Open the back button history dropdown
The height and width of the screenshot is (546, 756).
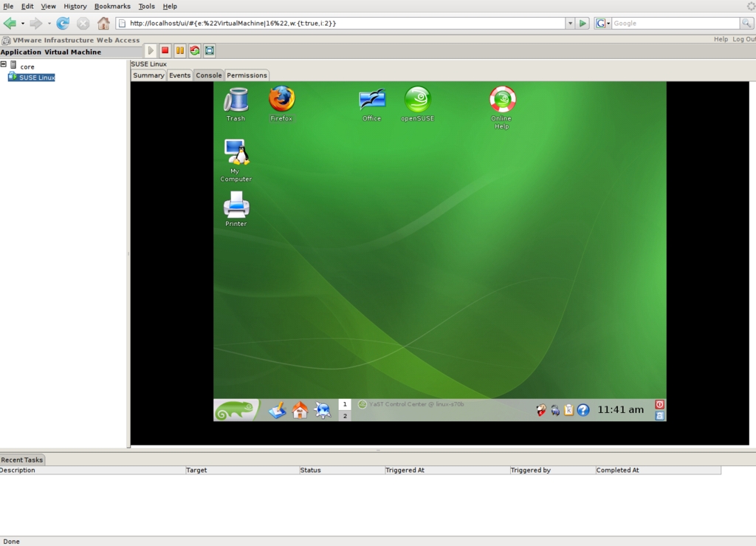23,24
